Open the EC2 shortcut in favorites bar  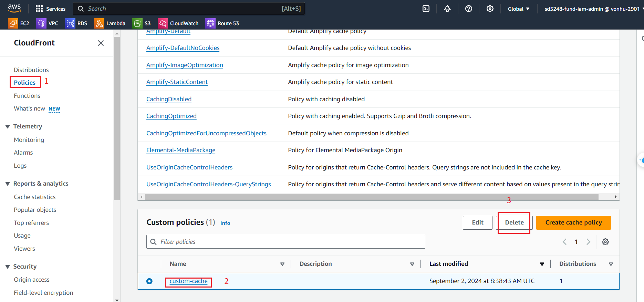coord(19,23)
